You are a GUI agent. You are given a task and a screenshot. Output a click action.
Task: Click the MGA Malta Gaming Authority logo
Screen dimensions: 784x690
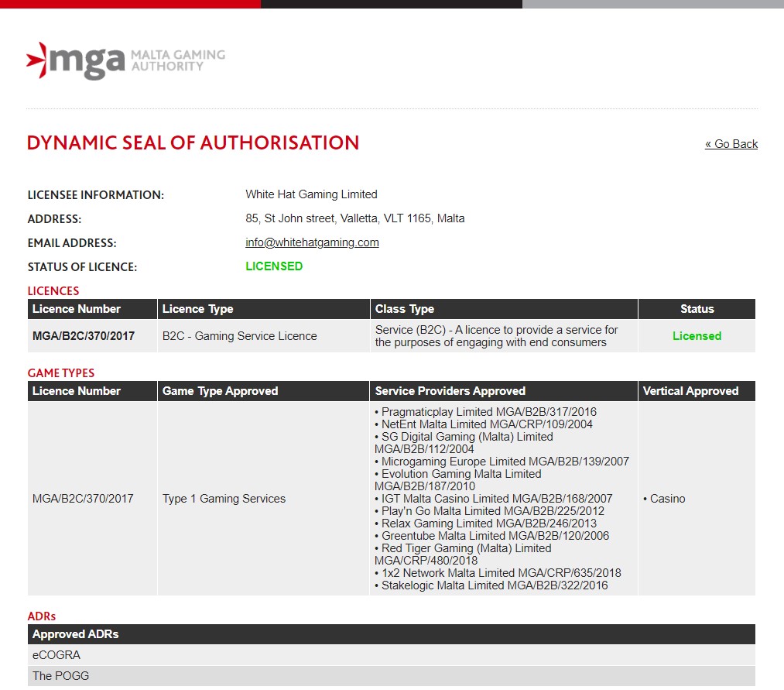coord(125,60)
